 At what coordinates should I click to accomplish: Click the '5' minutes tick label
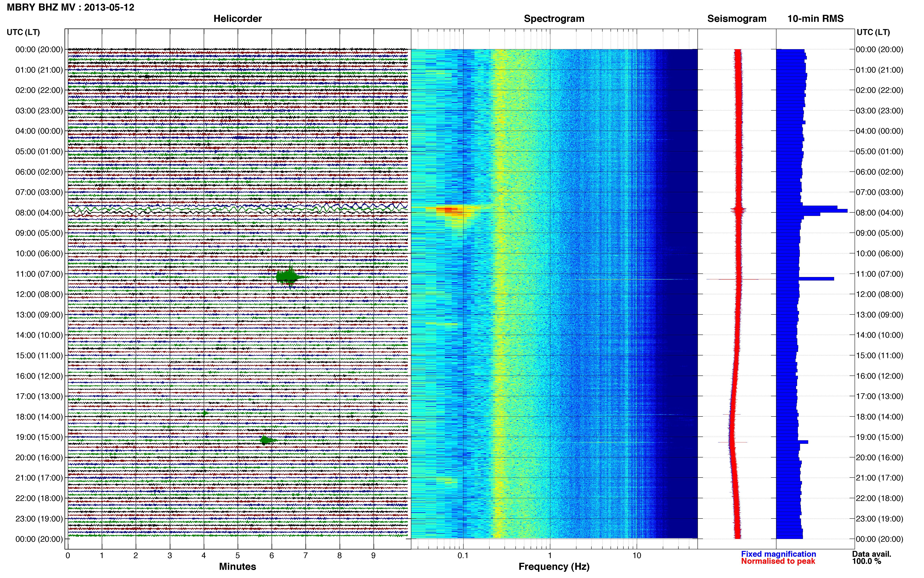238,555
